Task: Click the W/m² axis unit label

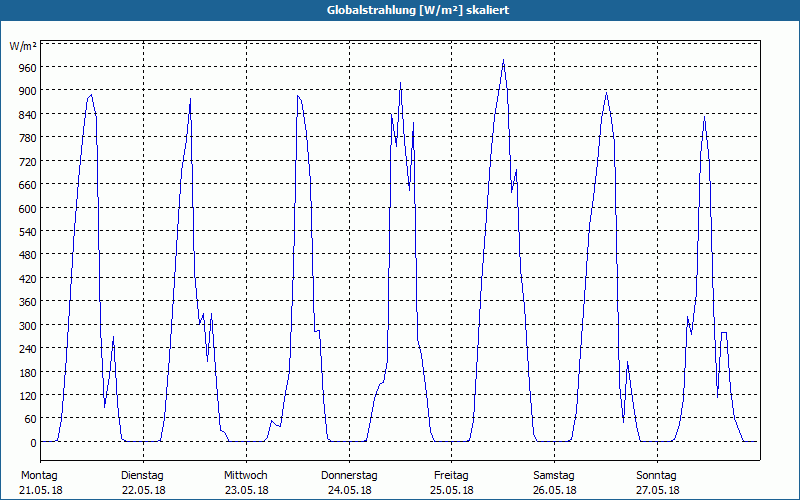Action: coord(23,46)
